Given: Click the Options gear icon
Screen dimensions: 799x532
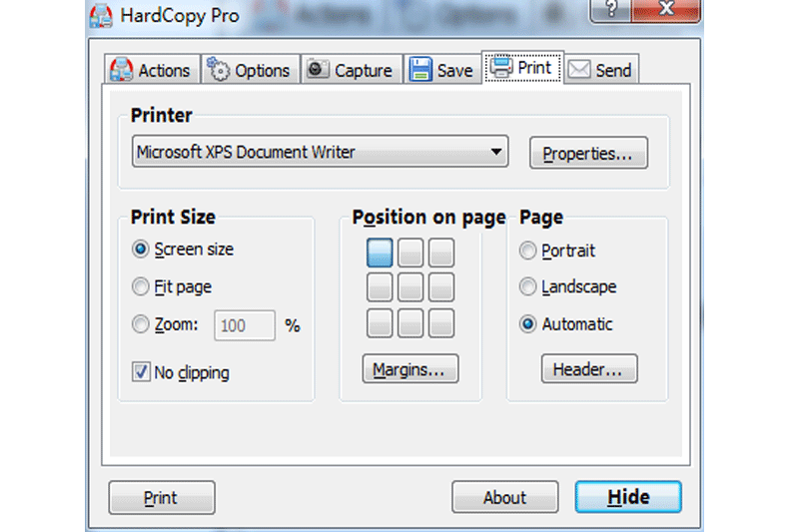Looking at the screenshot, I should [219, 69].
